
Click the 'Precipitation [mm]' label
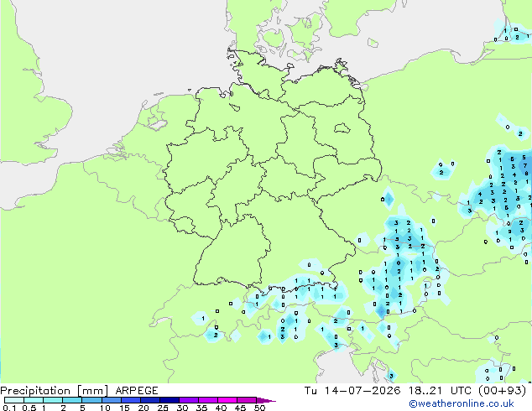[x=55, y=391]
